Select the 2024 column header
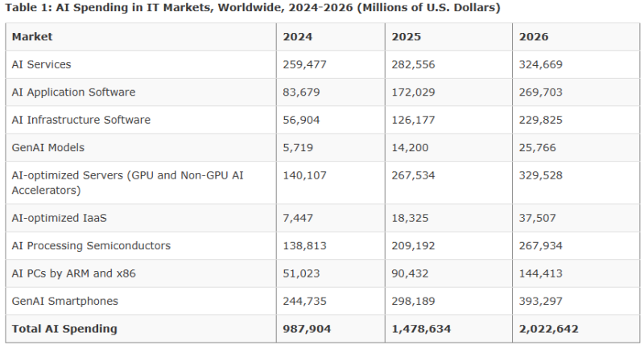This screenshot has height=349, width=644. pos(297,37)
